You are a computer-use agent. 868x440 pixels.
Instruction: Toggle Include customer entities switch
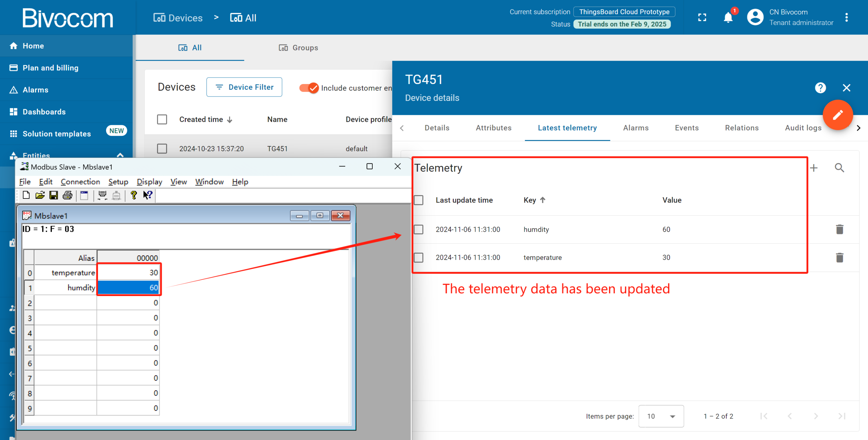click(309, 88)
